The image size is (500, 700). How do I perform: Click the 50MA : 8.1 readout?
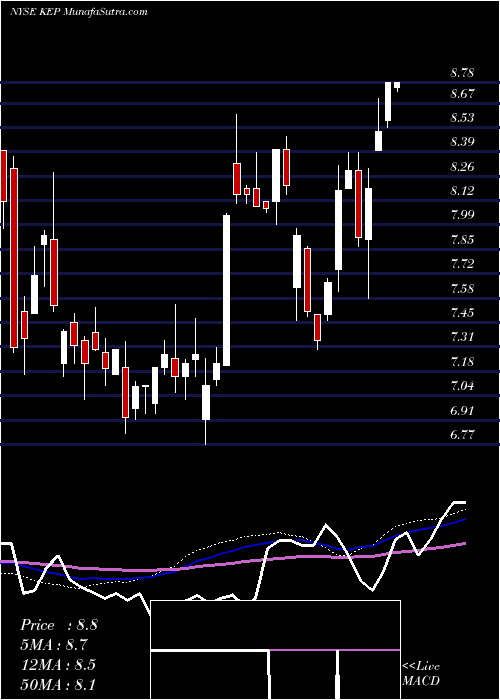(58, 684)
